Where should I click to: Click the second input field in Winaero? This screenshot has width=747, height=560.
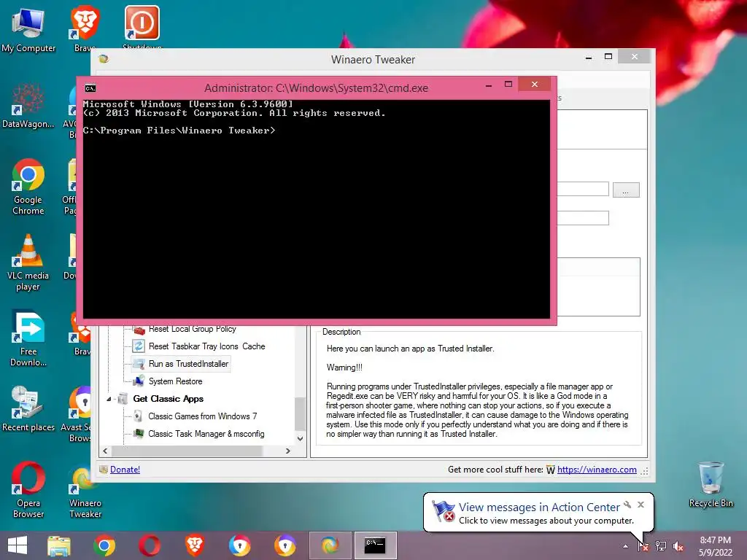coord(583,217)
